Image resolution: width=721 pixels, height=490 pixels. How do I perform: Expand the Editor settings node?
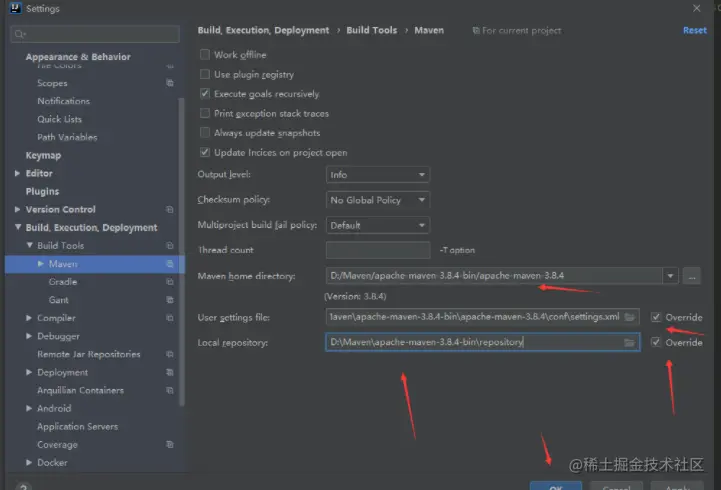(x=17, y=173)
